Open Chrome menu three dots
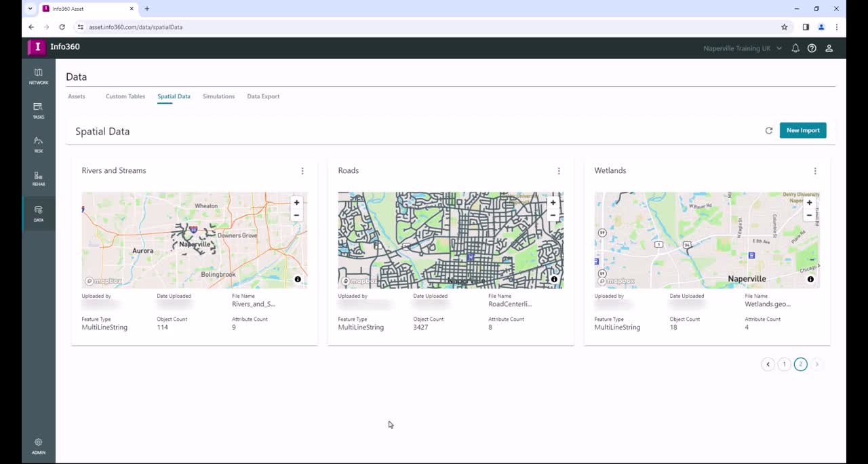 837,27
